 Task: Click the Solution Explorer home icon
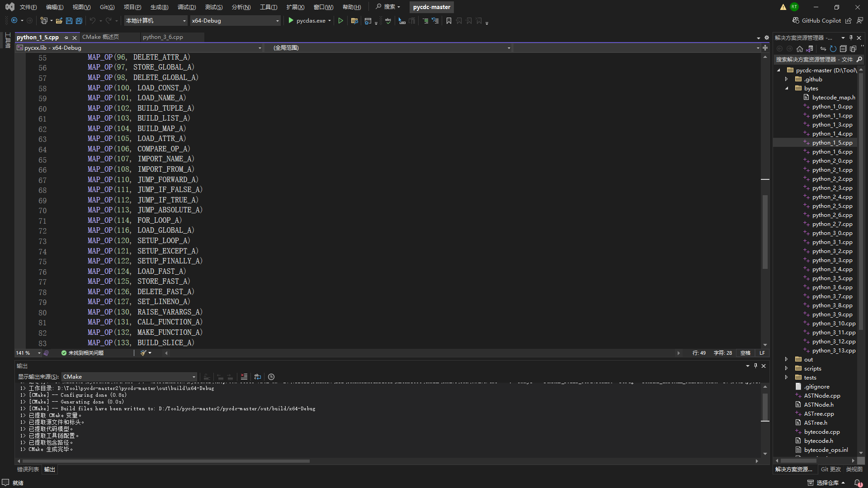800,49
